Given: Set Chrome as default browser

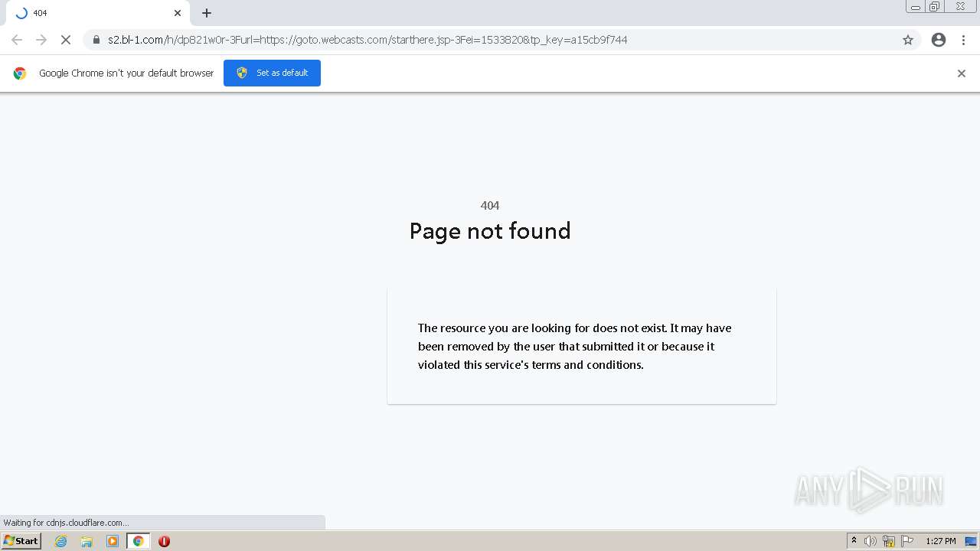Looking at the screenshot, I should (x=272, y=73).
